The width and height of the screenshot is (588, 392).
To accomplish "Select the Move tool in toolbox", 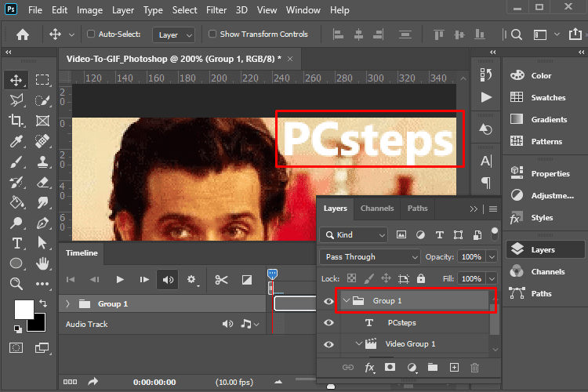I will point(16,80).
